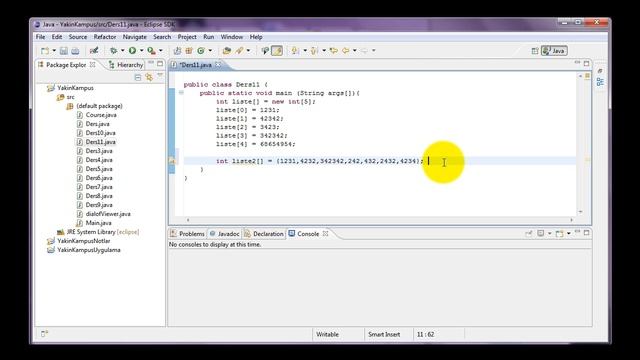Open the Source menu
Image resolution: width=640 pixels, height=360 pixels.
click(x=78, y=37)
